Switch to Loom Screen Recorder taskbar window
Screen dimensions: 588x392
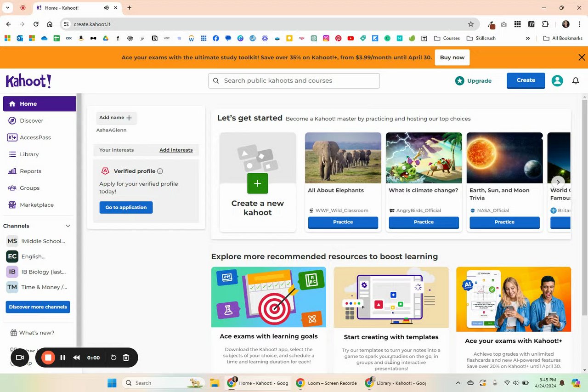click(x=326, y=383)
